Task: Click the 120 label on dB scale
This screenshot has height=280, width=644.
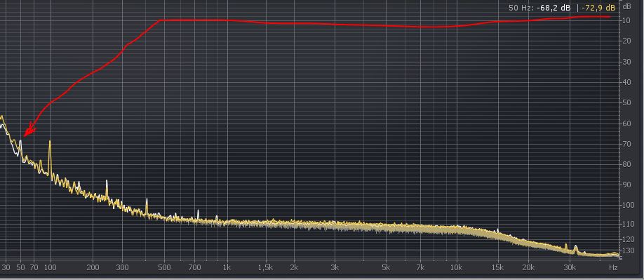Action: [x=629, y=239]
